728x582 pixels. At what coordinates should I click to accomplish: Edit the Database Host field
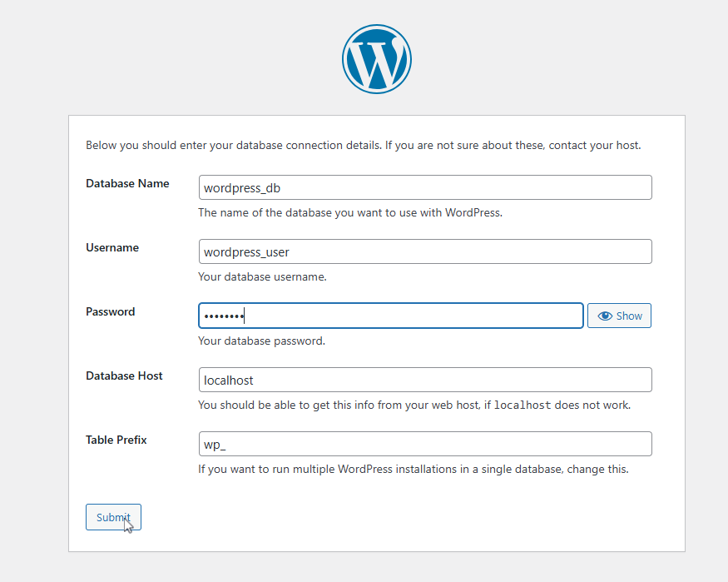425,380
